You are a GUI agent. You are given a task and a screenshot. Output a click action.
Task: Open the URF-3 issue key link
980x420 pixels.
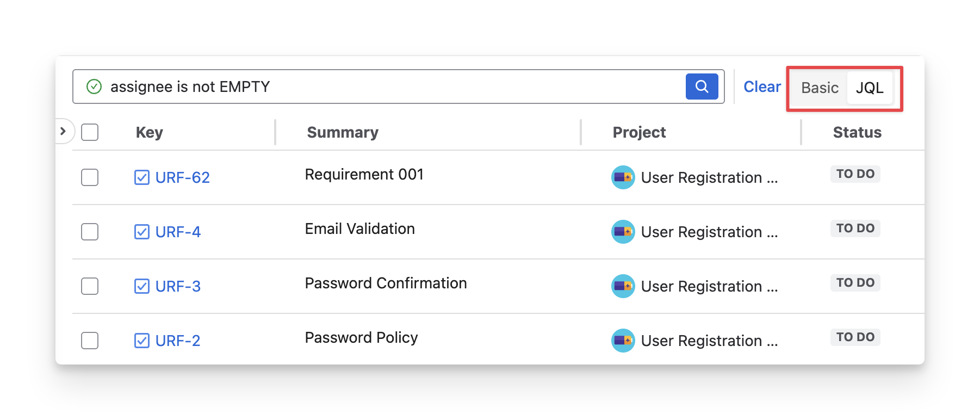[x=178, y=286]
